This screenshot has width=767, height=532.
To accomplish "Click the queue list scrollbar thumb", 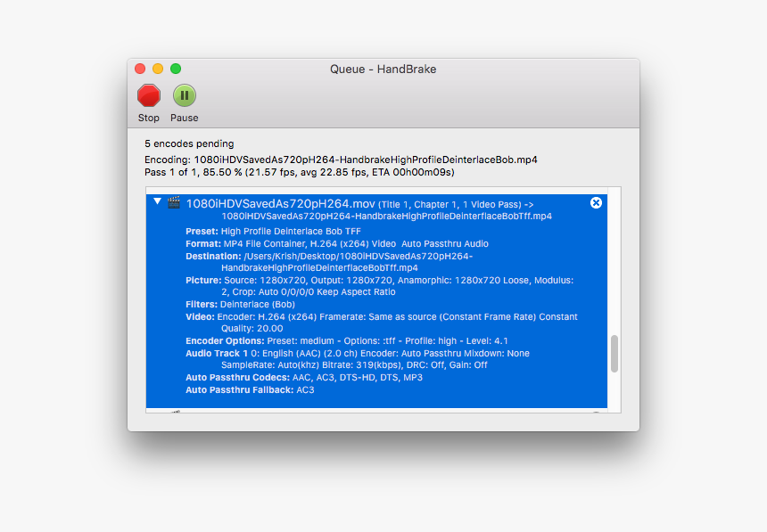I will [x=614, y=354].
